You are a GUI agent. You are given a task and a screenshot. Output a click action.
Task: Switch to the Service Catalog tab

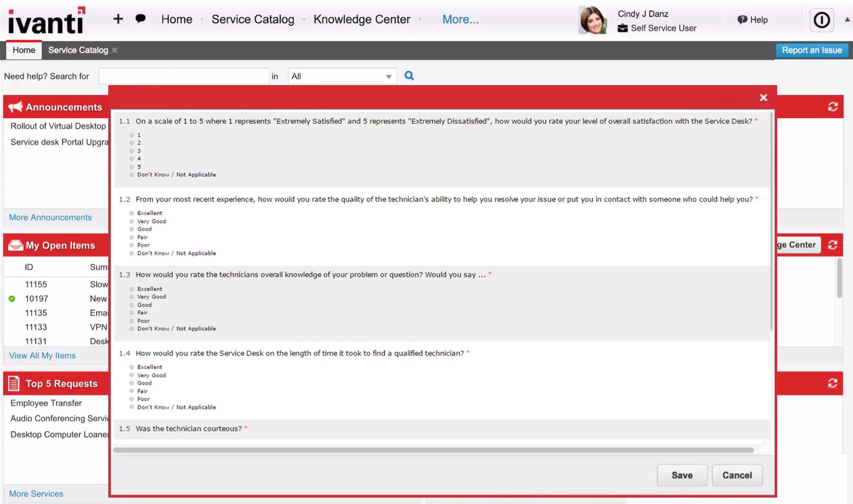click(78, 50)
